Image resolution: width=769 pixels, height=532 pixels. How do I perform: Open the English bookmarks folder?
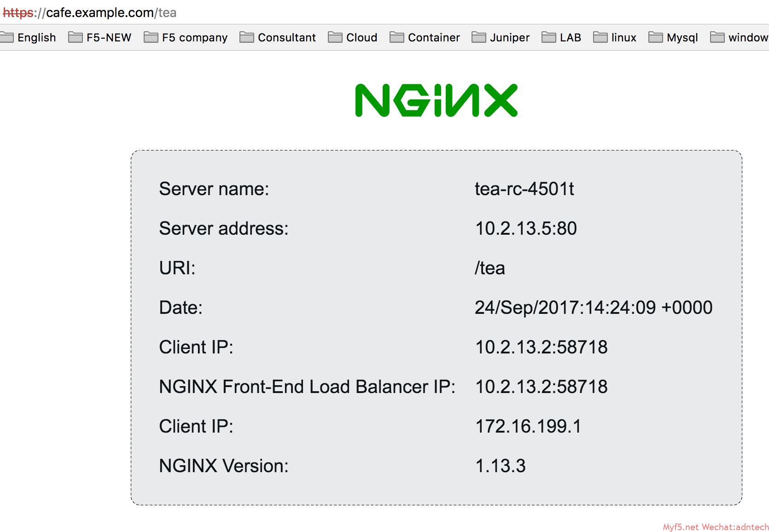pos(28,37)
